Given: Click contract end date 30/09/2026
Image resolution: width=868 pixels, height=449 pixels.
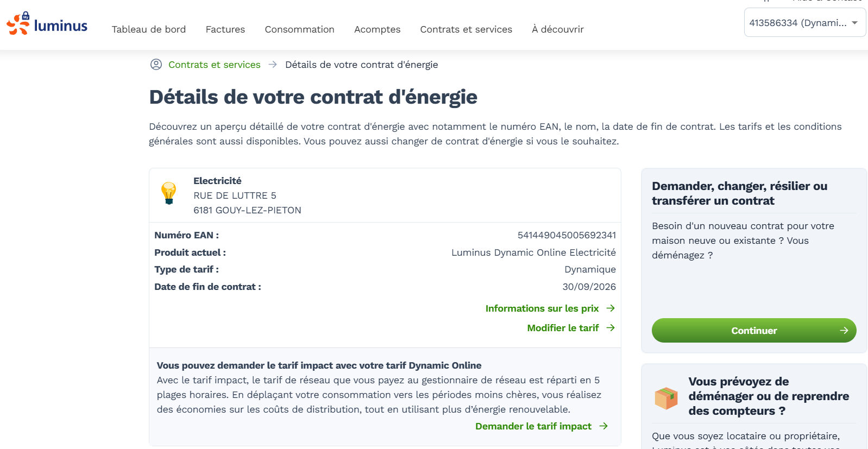Looking at the screenshot, I should 589,287.
